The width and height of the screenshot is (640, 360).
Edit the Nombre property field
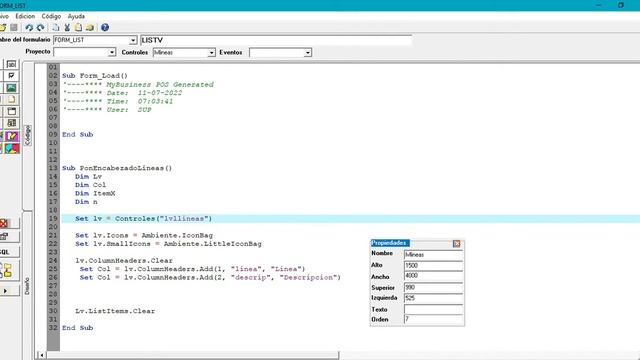(x=433, y=255)
